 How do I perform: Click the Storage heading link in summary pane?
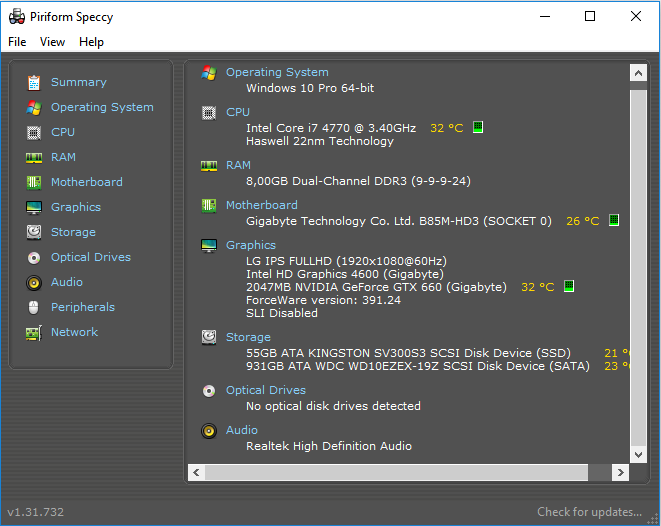point(248,337)
